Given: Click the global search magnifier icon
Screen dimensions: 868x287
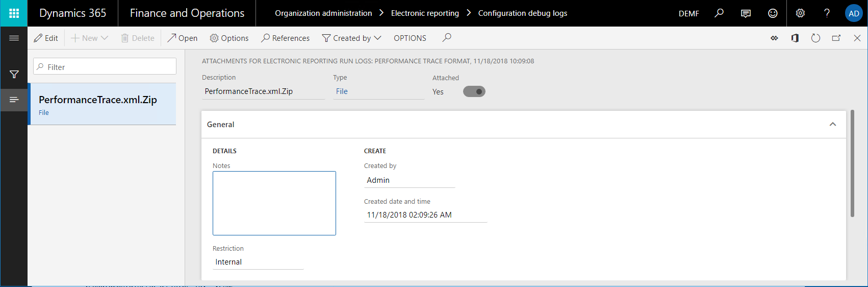Looking at the screenshot, I should click(719, 13).
